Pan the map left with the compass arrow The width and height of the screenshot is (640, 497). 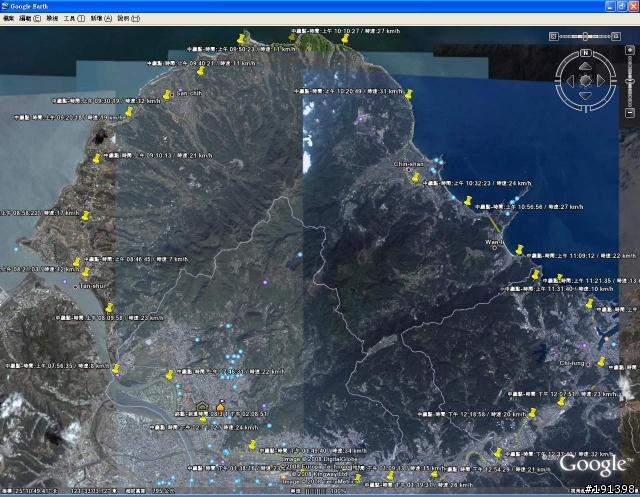tap(570, 81)
